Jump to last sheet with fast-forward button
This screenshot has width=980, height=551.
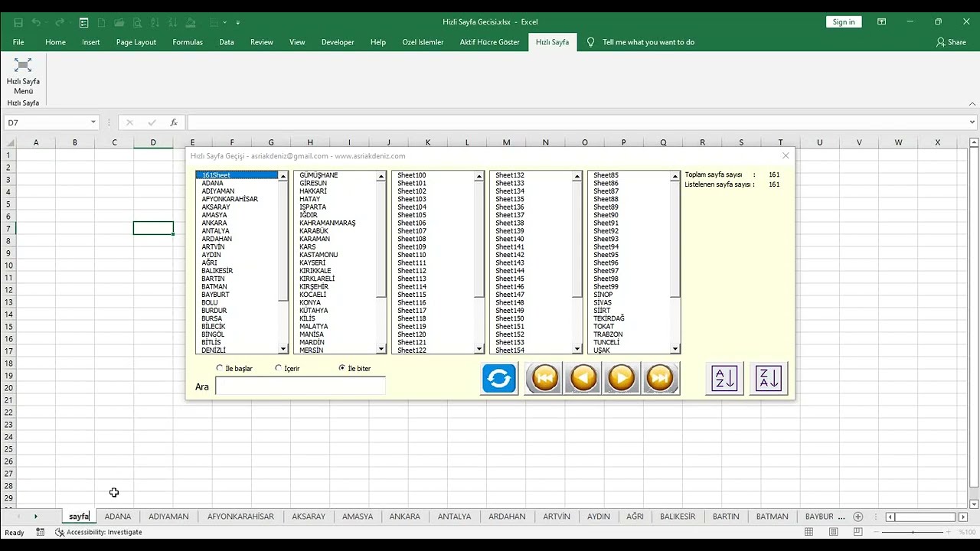click(660, 378)
